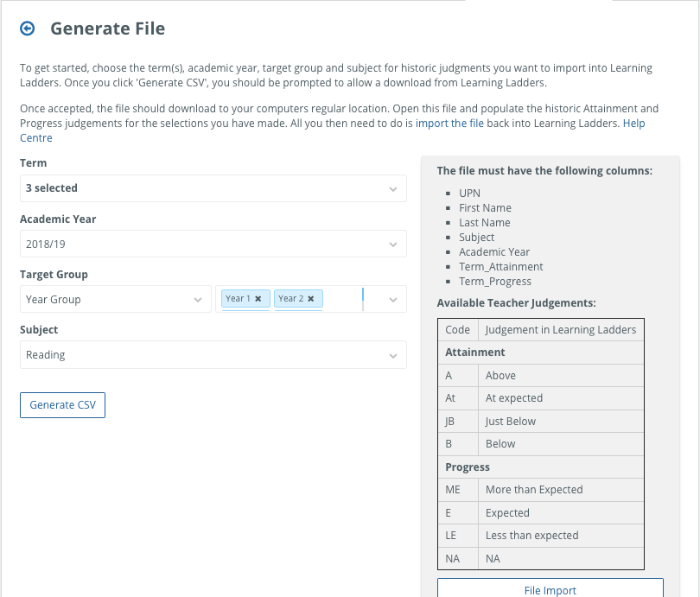Image resolution: width=700 pixels, height=597 pixels.
Task: Click the File Import button
Action: click(550, 590)
